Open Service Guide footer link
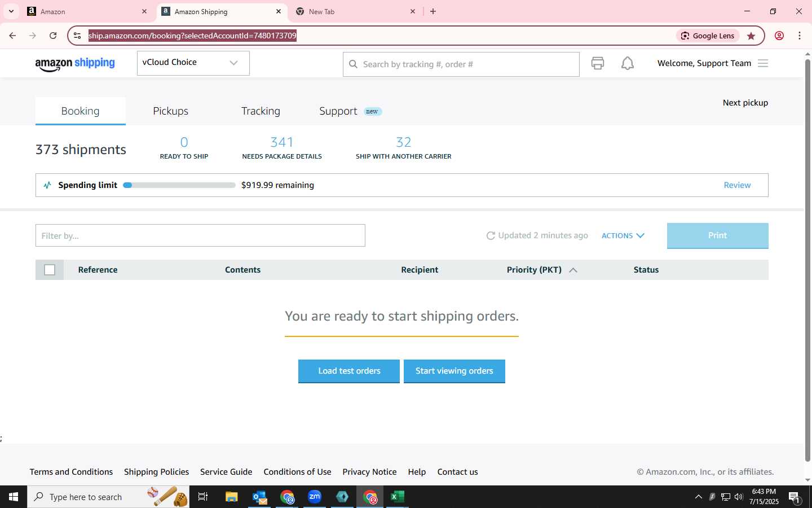This screenshot has height=508, width=812. pyautogui.click(x=226, y=472)
